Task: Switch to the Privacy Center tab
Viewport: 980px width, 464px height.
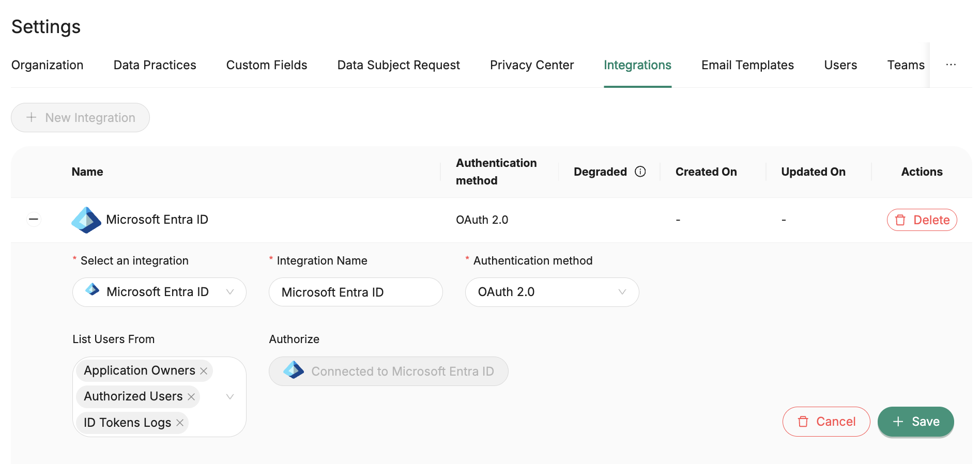Action: tap(531, 65)
